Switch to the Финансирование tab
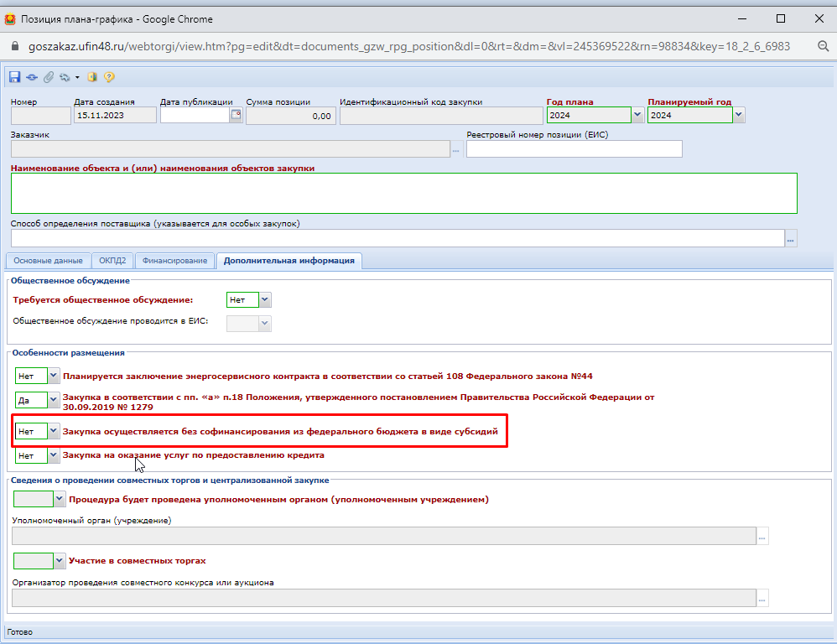 point(174,261)
